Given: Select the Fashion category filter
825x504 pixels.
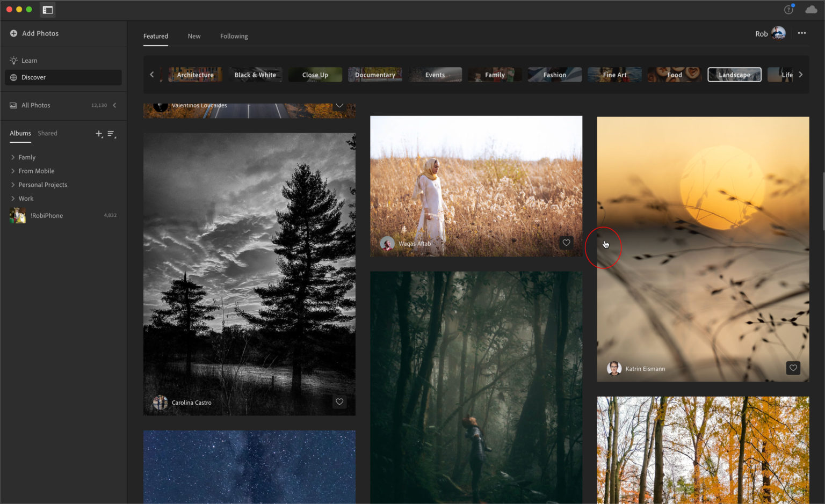Looking at the screenshot, I should 554,75.
